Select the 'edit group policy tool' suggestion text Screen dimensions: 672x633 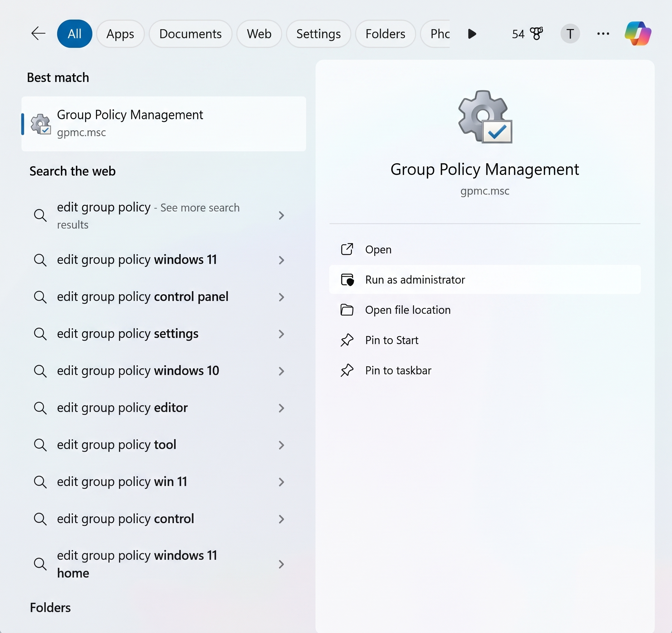coord(117,445)
